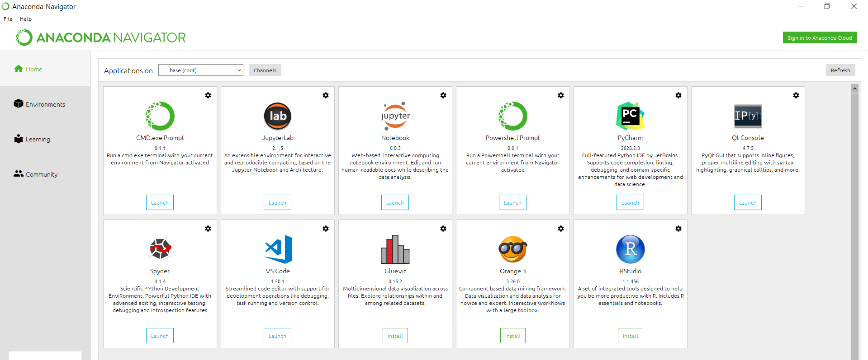Launch VS Code

pos(277,336)
